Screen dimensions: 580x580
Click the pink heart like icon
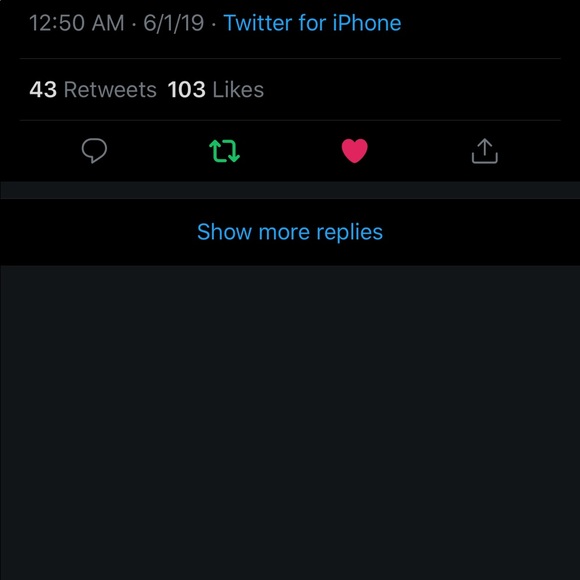pyautogui.click(x=354, y=151)
